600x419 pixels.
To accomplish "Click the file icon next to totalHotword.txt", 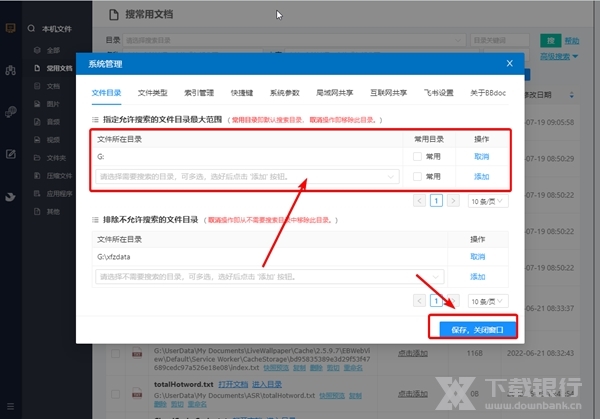I will (x=137, y=393).
